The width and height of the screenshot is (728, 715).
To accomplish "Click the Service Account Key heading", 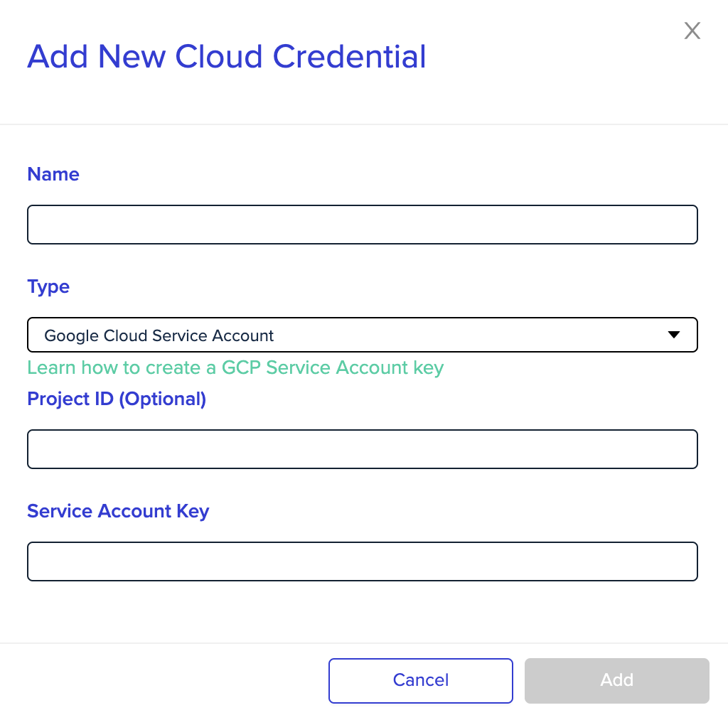I will point(118,511).
